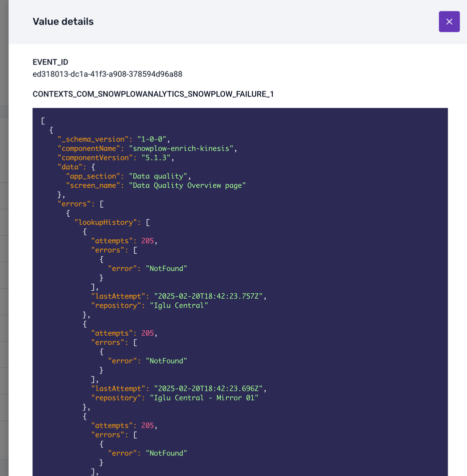Click the repository value "Iglu Central - Mirror 01"
The image size is (467, 476).
(x=204, y=398)
